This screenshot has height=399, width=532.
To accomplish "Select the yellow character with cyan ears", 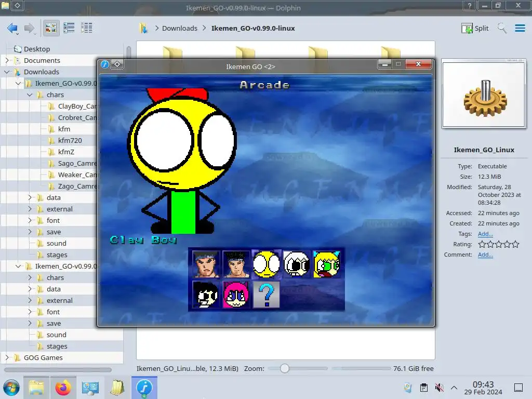I will click(x=327, y=264).
